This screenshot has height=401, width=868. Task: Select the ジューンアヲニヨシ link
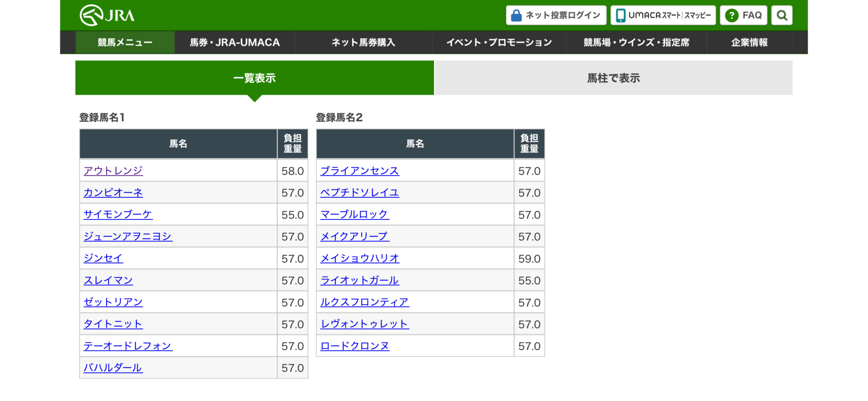[128, 236]
